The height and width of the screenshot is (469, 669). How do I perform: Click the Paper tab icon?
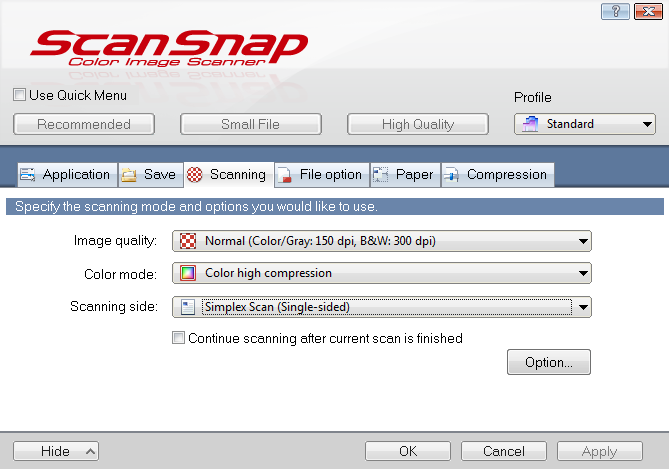point(380,175)
